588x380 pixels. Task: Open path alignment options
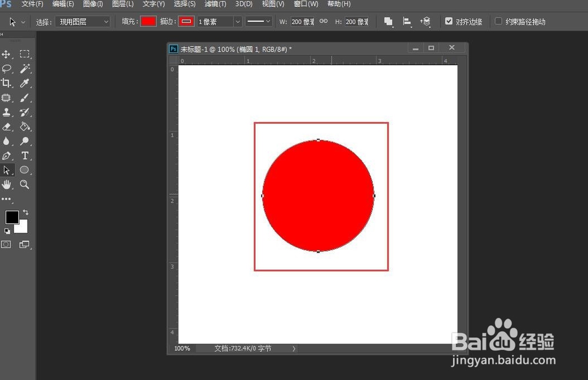coord(407,22)
